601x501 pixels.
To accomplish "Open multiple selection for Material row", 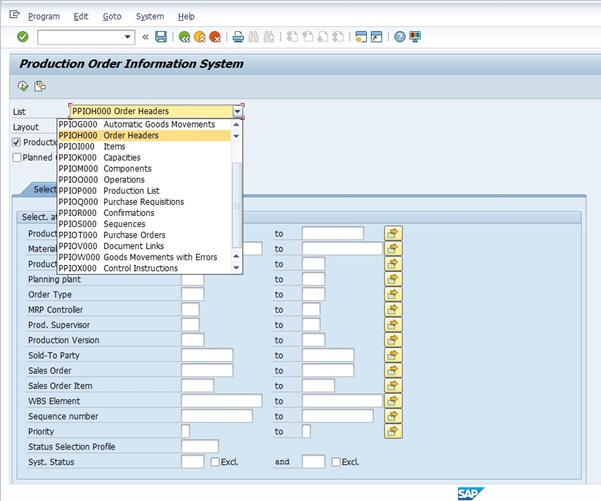I will point(393,248).
